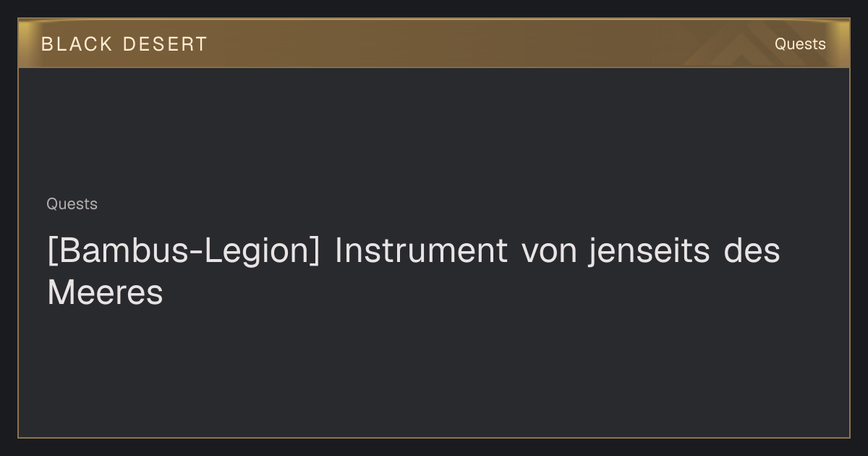Click the gold header banner center

coord(434,43)
